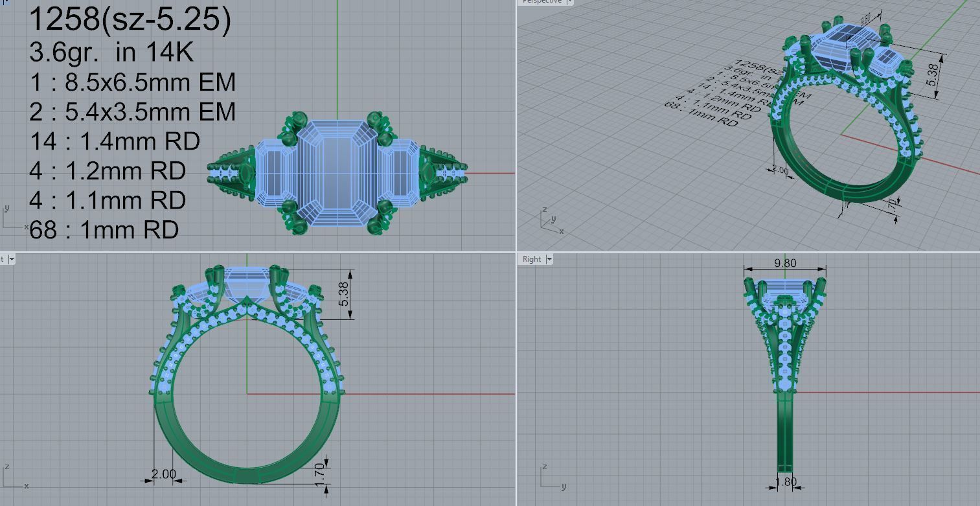The image size is (980, 506).
Task: Pick the 5.38 dimension in Perspective view
Action: click(932, 75)
